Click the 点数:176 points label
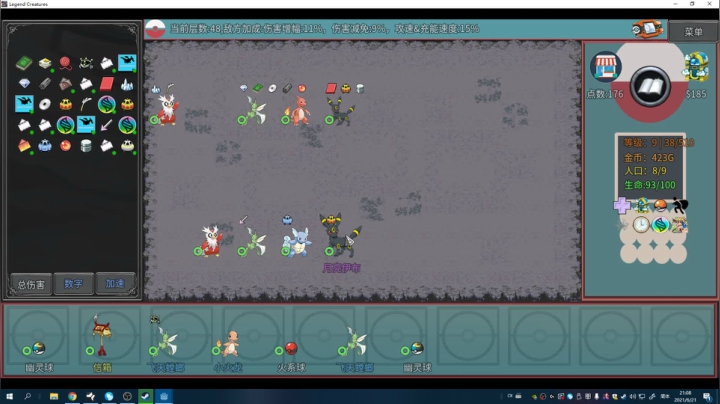720x404 pixels. pos(605,94)
